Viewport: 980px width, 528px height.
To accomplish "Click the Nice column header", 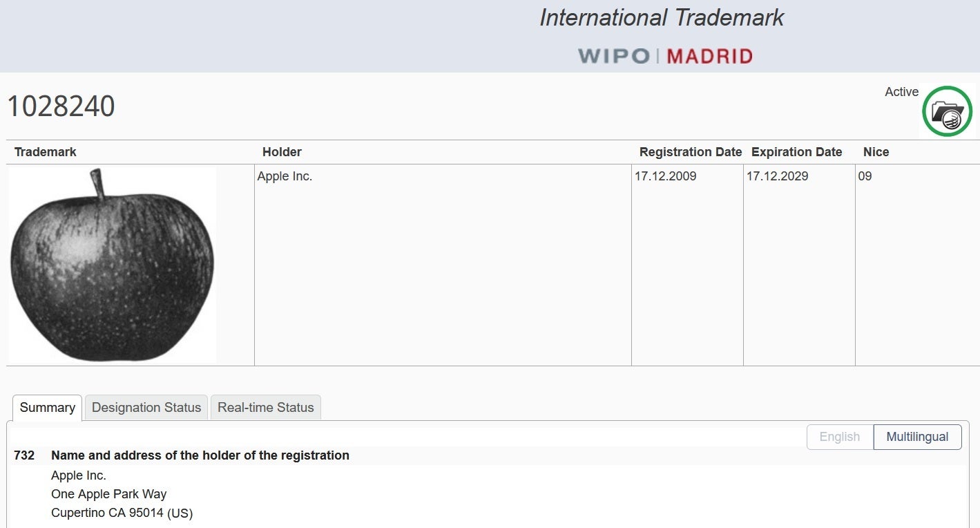I will coord(876,152).
